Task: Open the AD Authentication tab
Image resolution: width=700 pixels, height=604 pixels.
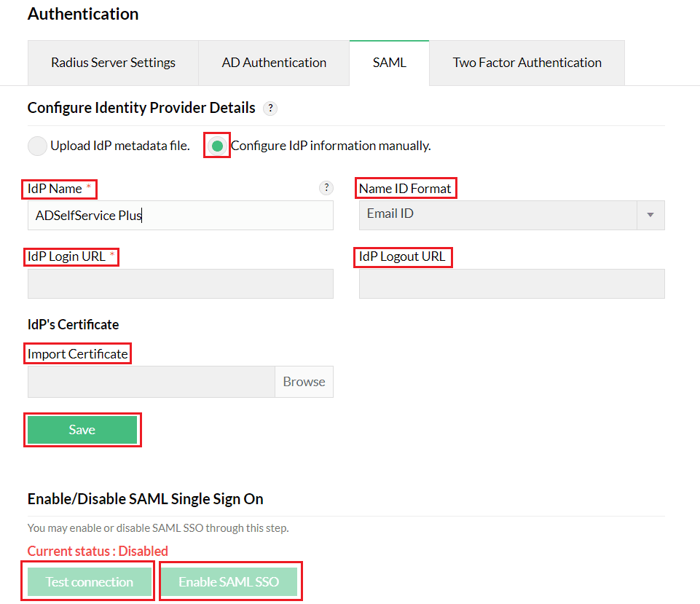Action: (273, 63)
